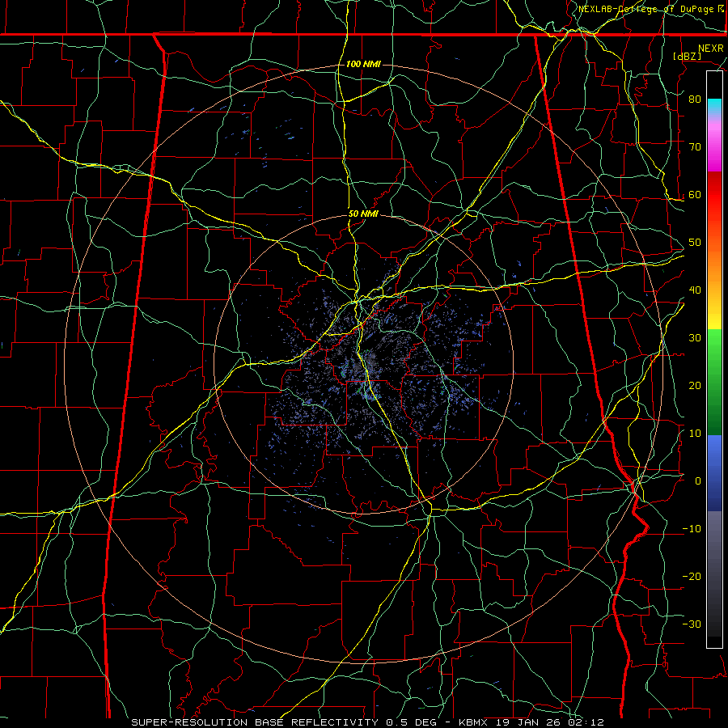This screenshot has height=728, width=728.
Task: Pick the red segment at 60 dBZ
Action: point(714,195)
